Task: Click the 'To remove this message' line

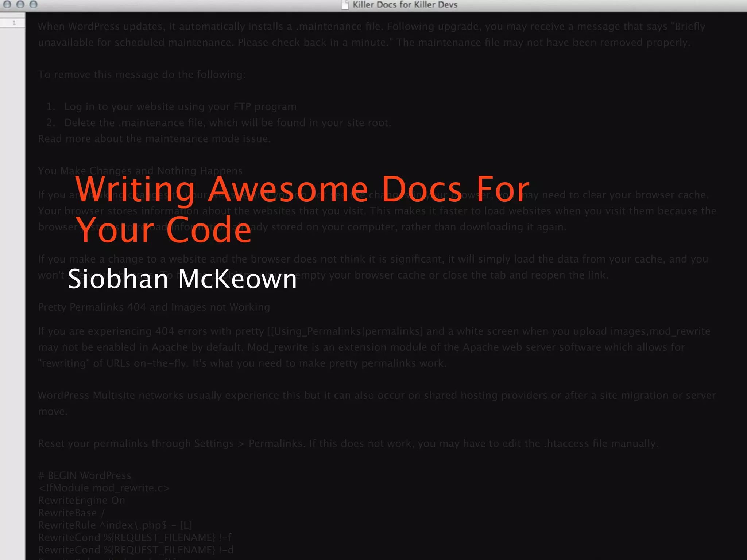Action: (142, 75)
